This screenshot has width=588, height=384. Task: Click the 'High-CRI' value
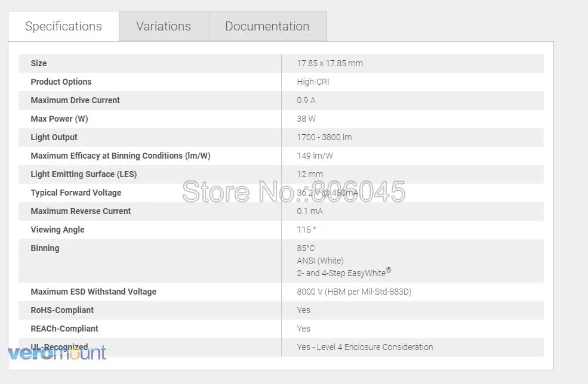coord(313,82)
